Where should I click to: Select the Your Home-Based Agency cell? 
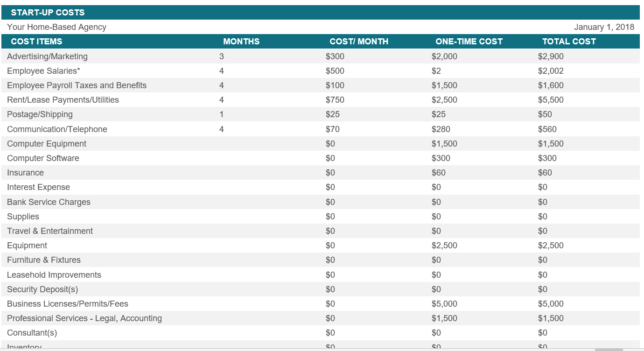[56, 27]
